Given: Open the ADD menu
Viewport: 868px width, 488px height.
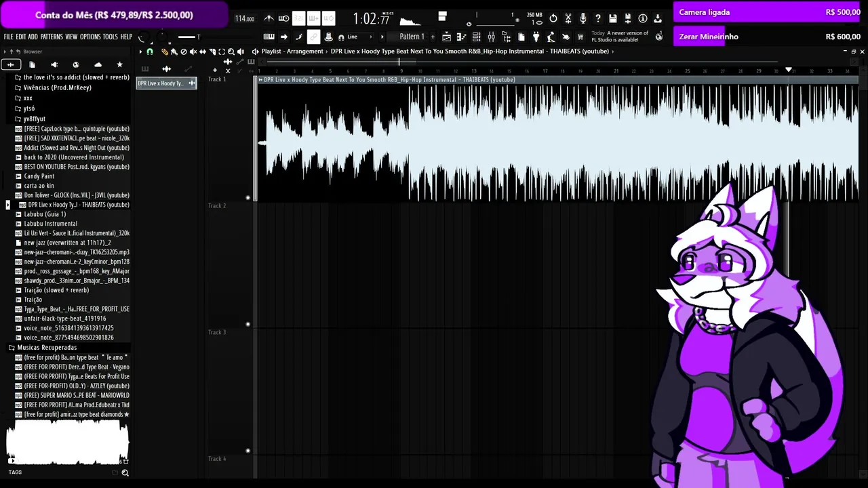Looking at the screenshot, I should [33, 37].
